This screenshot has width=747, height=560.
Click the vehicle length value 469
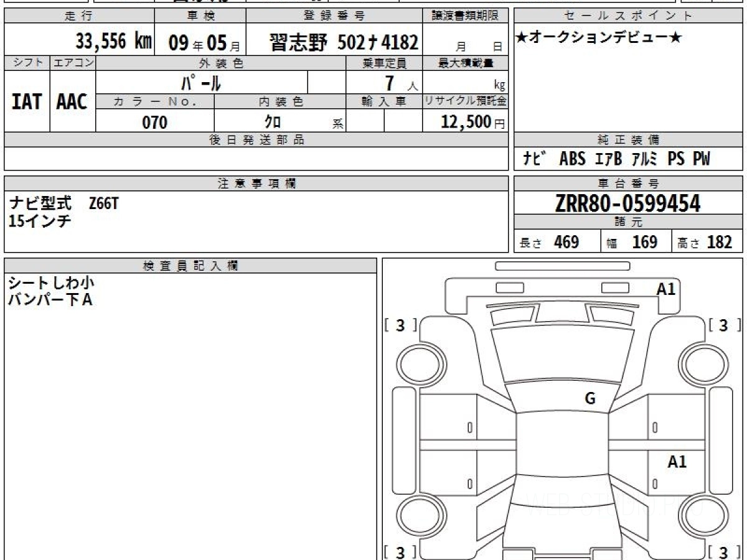point(566,243)
